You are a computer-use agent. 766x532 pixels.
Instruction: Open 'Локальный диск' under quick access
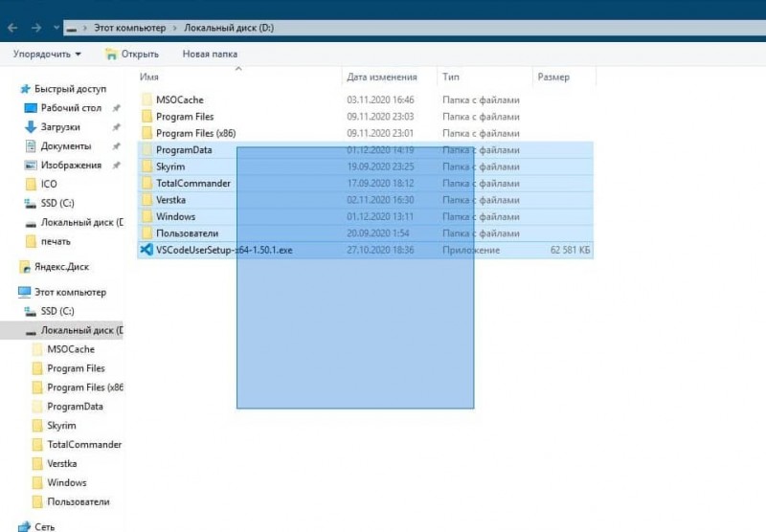(x=82, y=222)
